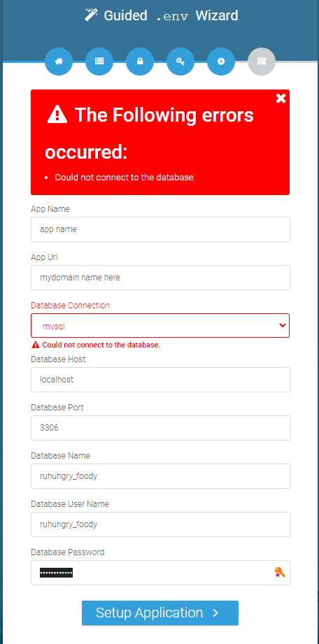Image resolution: width=319 pixels, height=644 pixels.
Task: Click the chevron arrow on Setup Application
Action: click(x=216, y=613)
